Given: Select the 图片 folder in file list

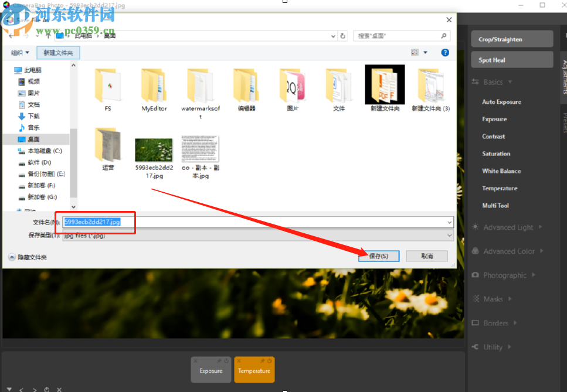Looking at the screenshot, I should (293, 90).
